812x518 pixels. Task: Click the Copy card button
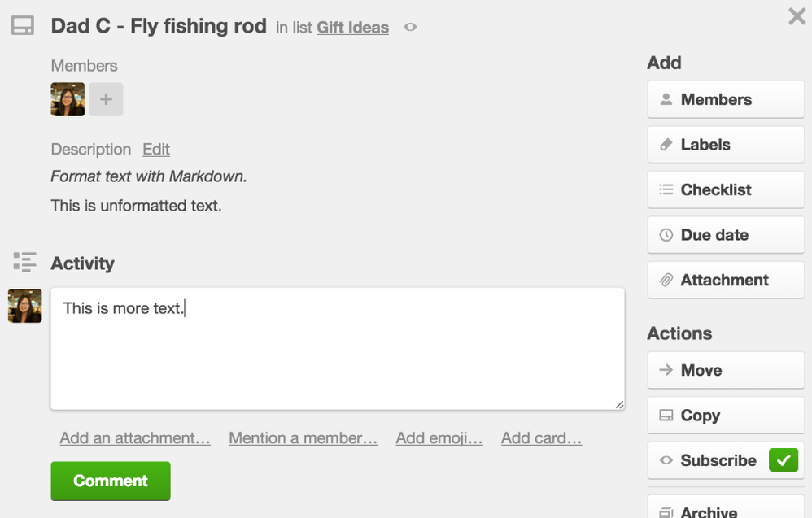pos(726,416)
